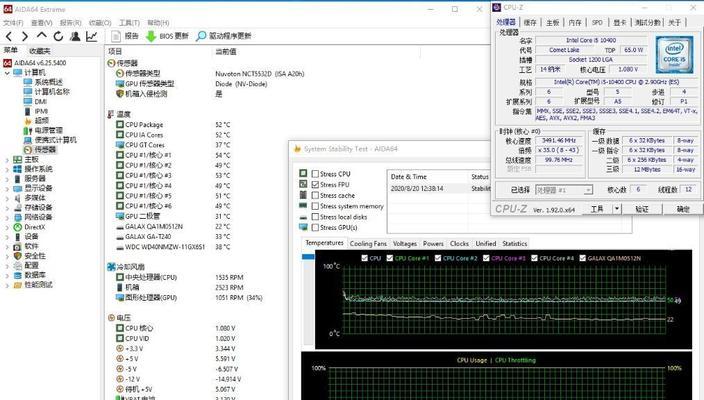Enable Stress GPU(s) checkbox
Image resolution: width=704 pixels, height=400 pixels.
tap(315, 228)
